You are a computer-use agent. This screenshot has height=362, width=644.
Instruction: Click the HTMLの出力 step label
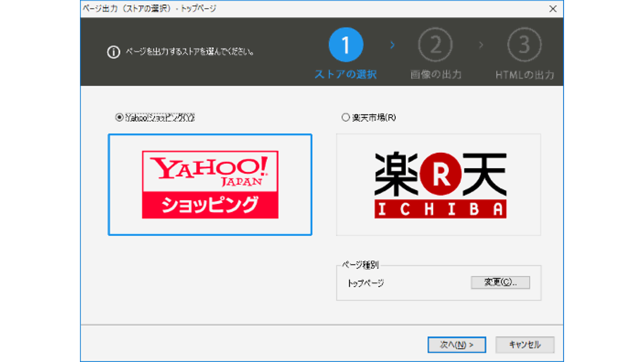pyautogui.click(x=525, y=75)
